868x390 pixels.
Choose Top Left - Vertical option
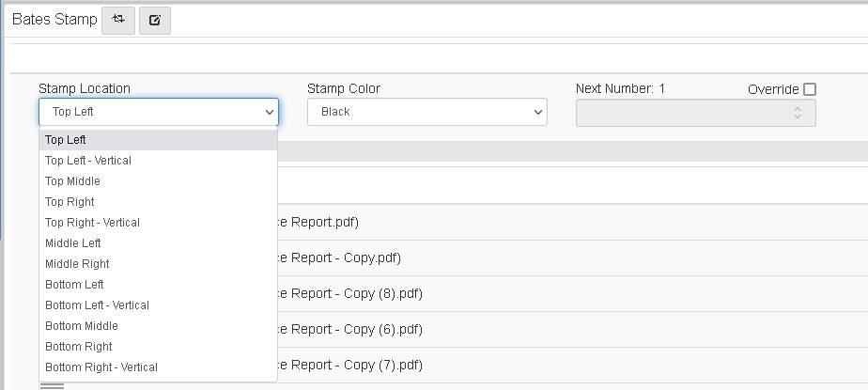coord(88,161)
